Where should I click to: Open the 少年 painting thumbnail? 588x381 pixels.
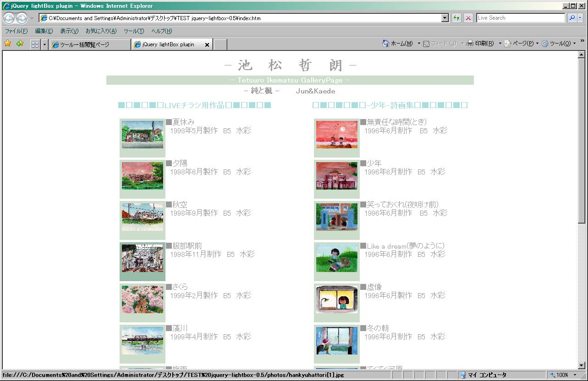point(337,176)
